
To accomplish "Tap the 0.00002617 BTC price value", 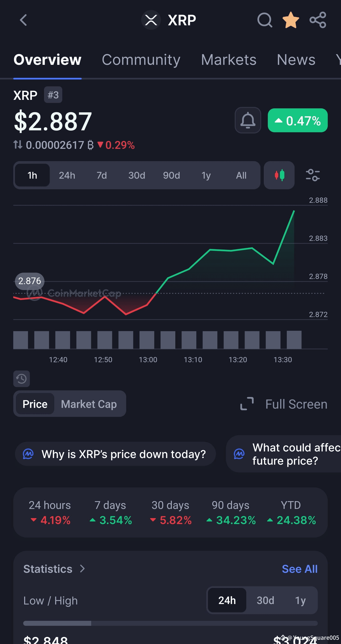I will click(60, 145).
